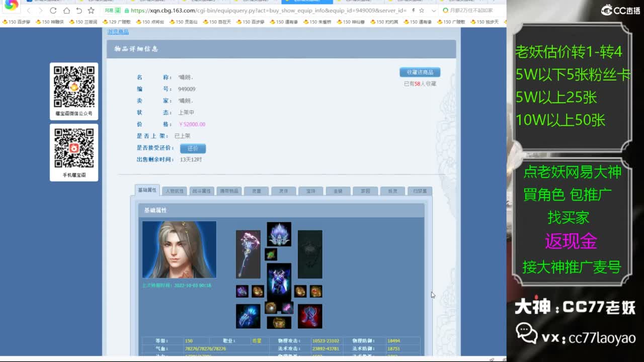Viewport: 644px width, 362px height.
Task: Click the physical attack value 10523-23102
Action: pos(326,341)
